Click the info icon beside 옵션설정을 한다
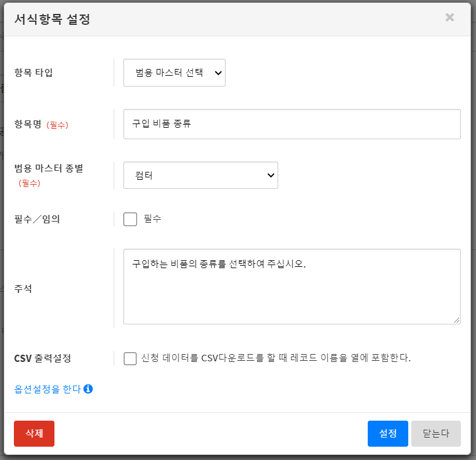Screen dimensions: 476x460 click(x=88, y=389)
